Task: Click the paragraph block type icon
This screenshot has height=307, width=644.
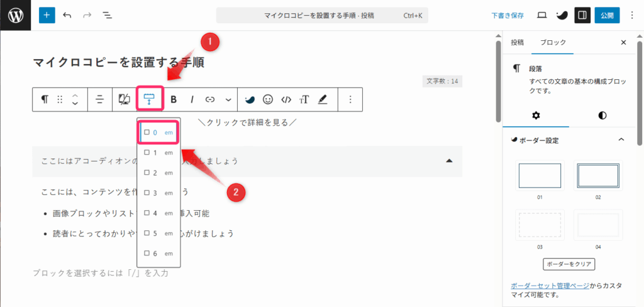Action: [45, 99]
